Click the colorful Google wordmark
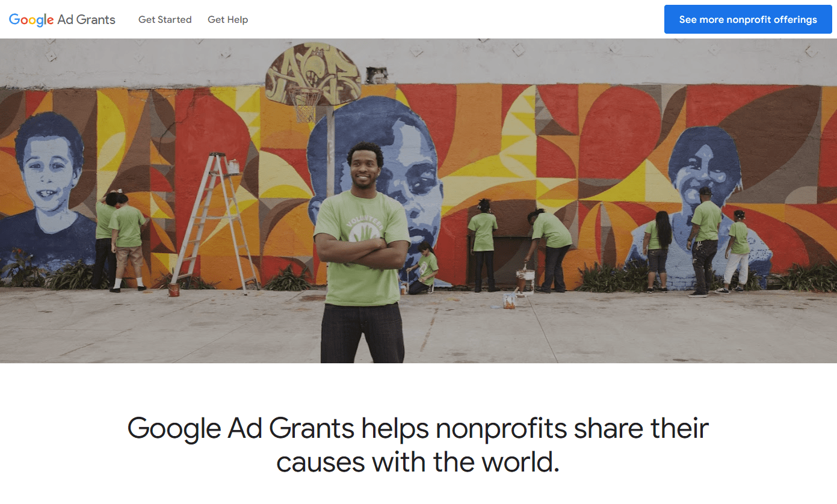Image resolution: width=837 pixels, height=504 pixels. coord(31,20)
